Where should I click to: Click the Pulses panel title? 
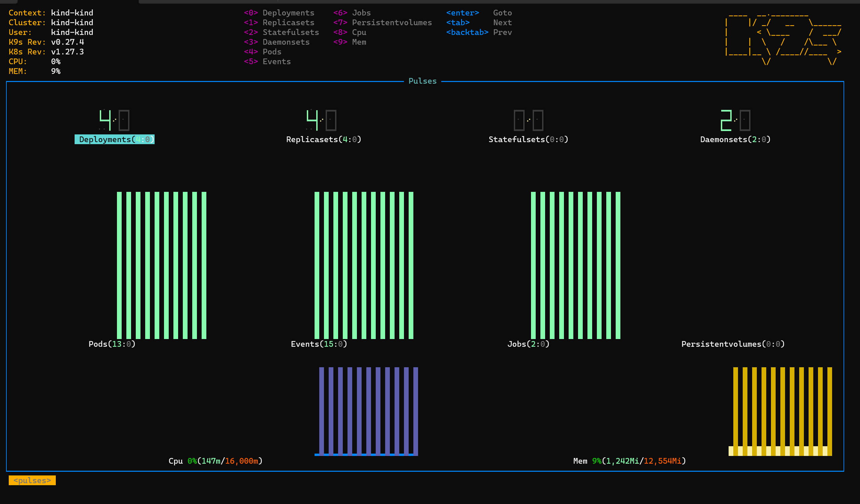(422, 81)
